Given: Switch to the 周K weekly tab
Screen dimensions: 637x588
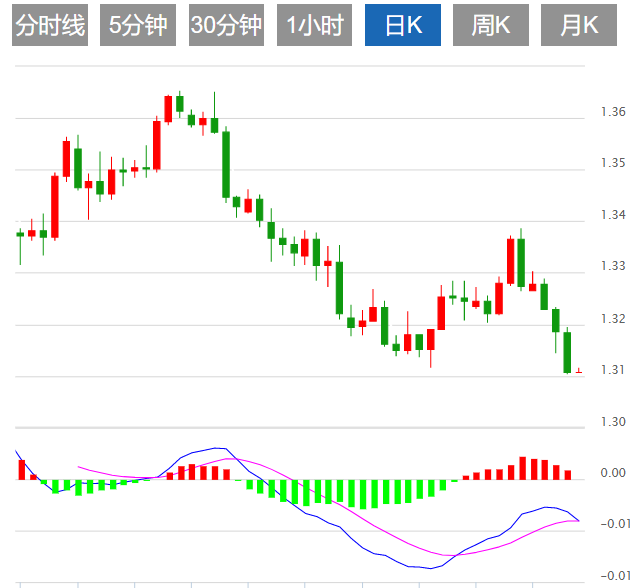Looking at the screenshot, I should (490, 26).
